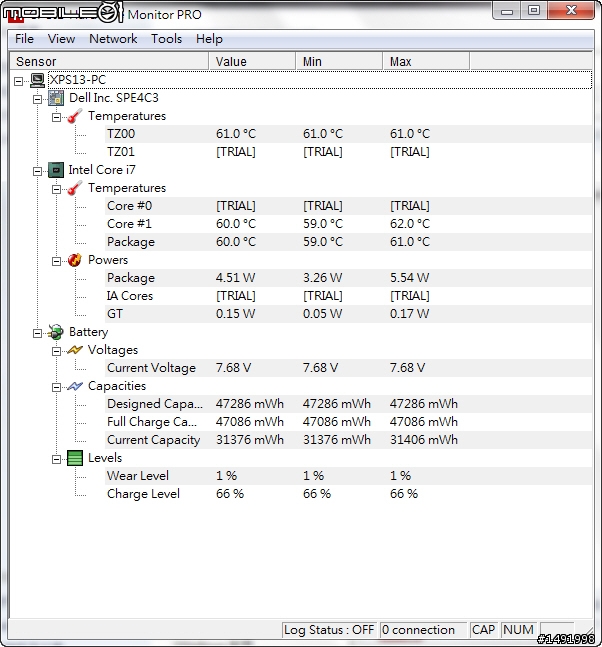Collapse the XPS13-PC root node
Image resolution: width=602 pixels, height=647 pixels.
[x=18, y=81]
